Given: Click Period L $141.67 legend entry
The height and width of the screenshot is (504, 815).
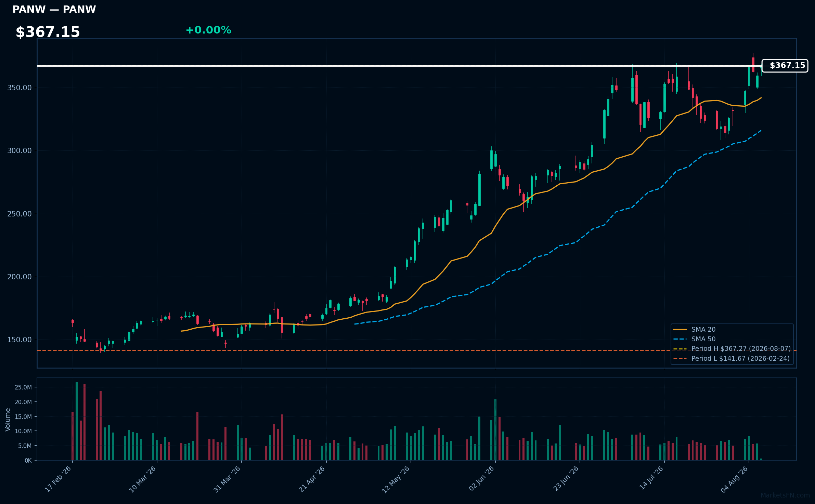Looking at the screenshot, I should click(731, 359).
